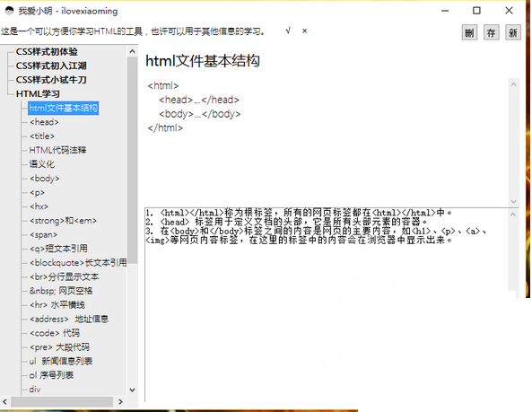Click the × cancel mark beside the checkmark
This screenshot has height=412, width=532.
305,31
